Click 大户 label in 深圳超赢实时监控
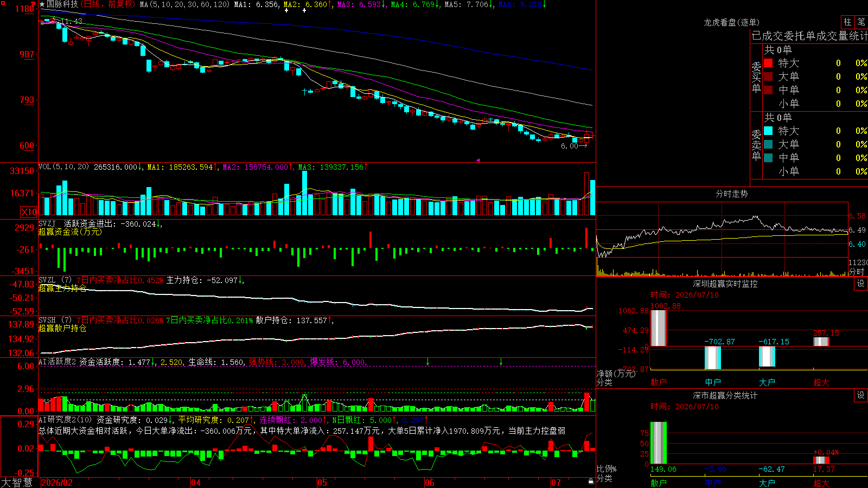This screenshot has height=488, width=868. pyautogui.click(x=767, y=382)
